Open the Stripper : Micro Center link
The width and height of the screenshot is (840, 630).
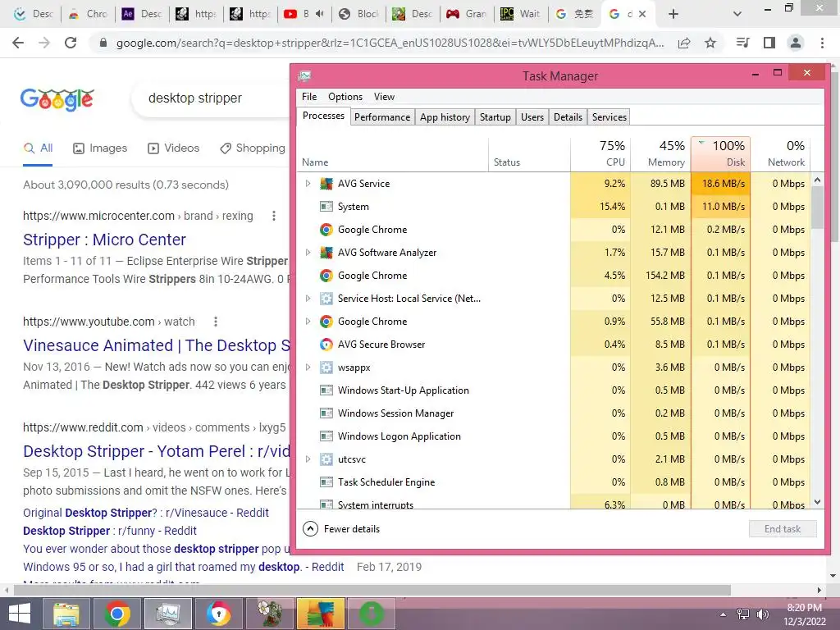[x=104, y=240]
